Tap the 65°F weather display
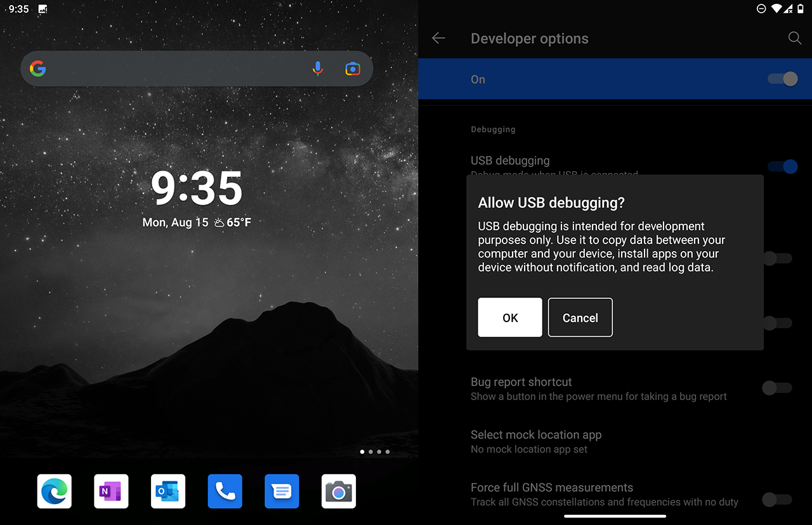Viewport: 812px width, 525px height. [x=233, y=223]
